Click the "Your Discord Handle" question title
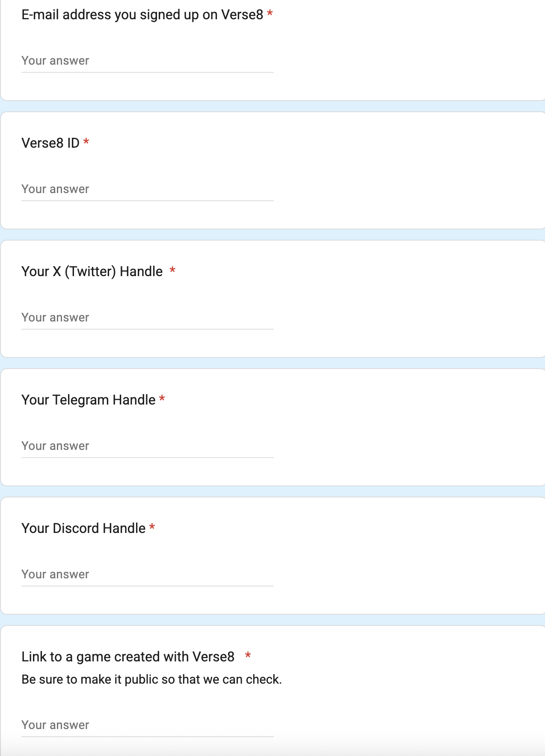Image resolution: width=545 pixels, height=756 pixels. [x=83, y=528]
